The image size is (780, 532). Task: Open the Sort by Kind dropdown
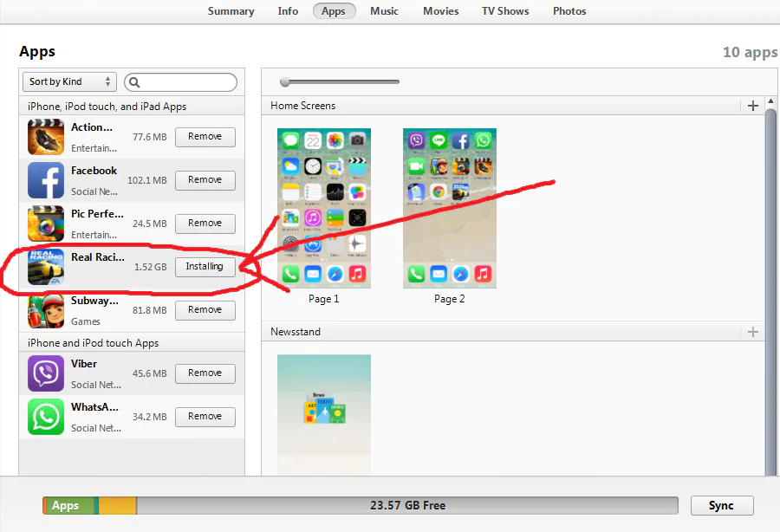pos(69,81)
